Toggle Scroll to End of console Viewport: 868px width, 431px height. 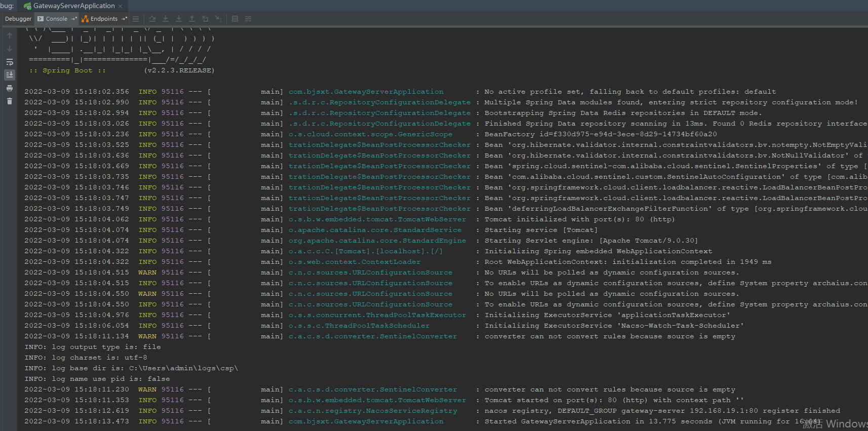10,75
